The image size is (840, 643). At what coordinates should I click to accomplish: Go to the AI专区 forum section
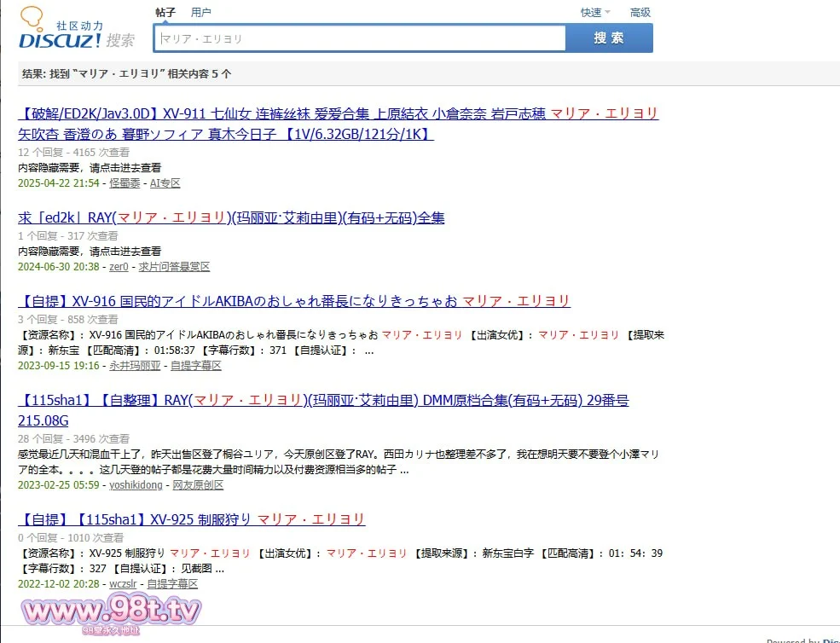165,183
